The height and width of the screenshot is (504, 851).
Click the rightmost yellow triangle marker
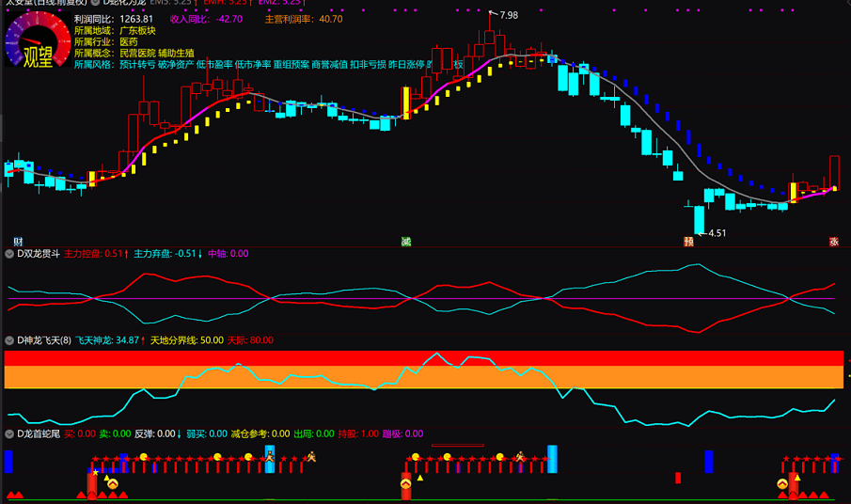pos(797,478)
